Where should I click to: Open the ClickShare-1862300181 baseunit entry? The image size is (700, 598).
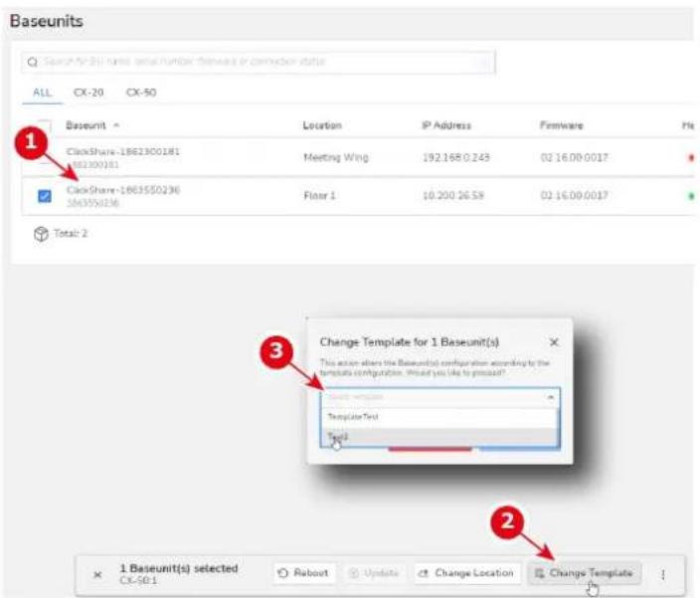coord(122,152)
